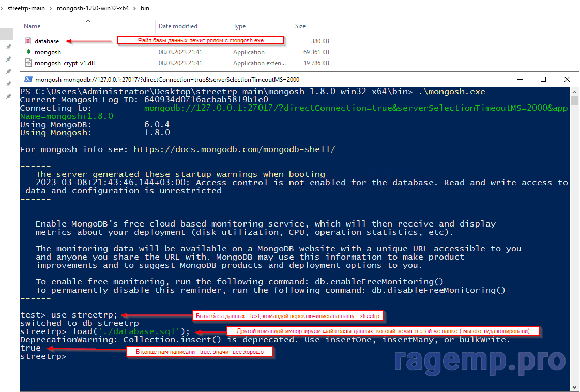580x392 pixels.
Task: Click the 'true' output line
Action: coord(30,348)
